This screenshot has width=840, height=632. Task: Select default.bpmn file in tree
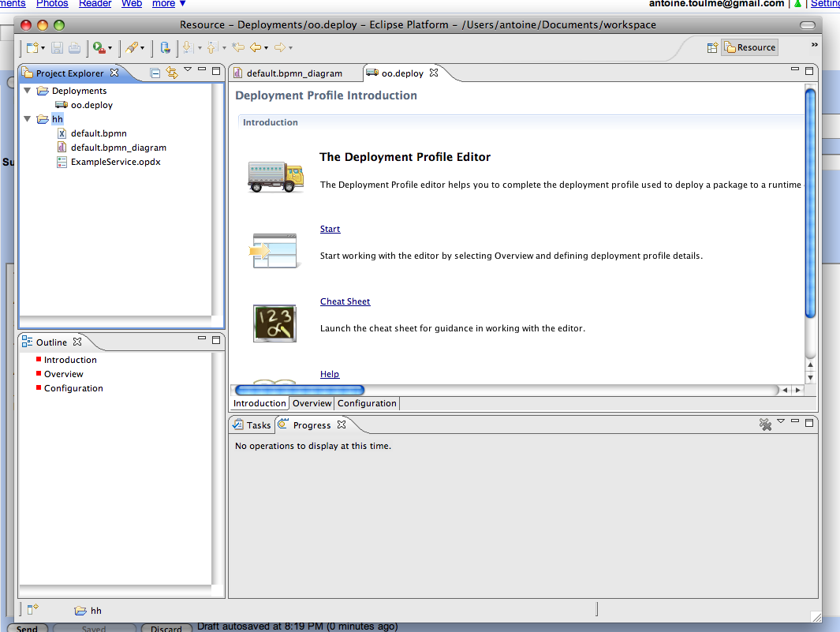point(99,133)
